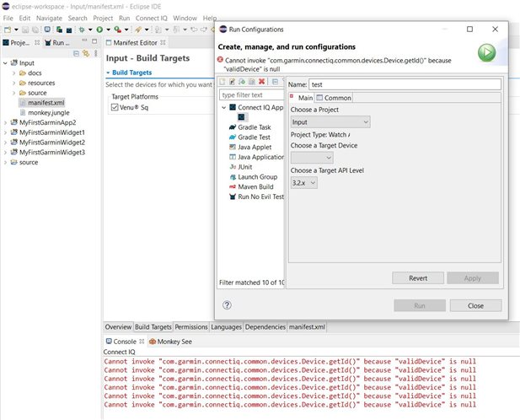Click the External Tools pencil icon
520x420 pixels.
coord(138,30)
